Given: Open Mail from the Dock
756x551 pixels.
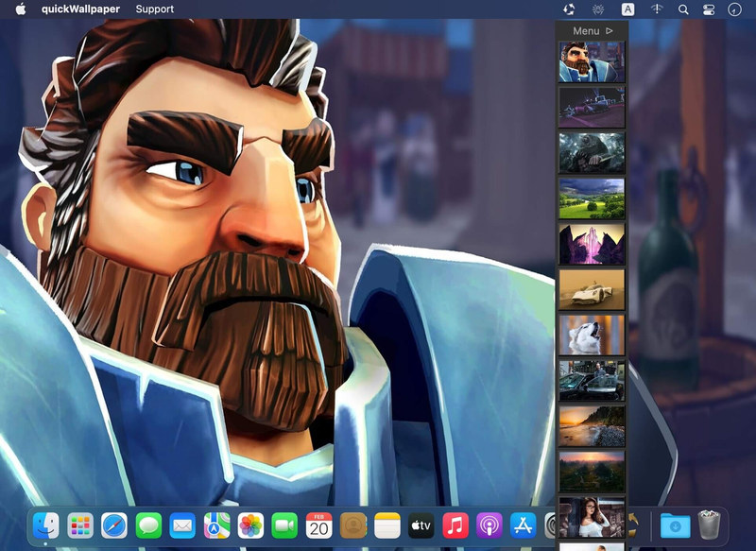Looking at the screenshot, I should 182,525.
